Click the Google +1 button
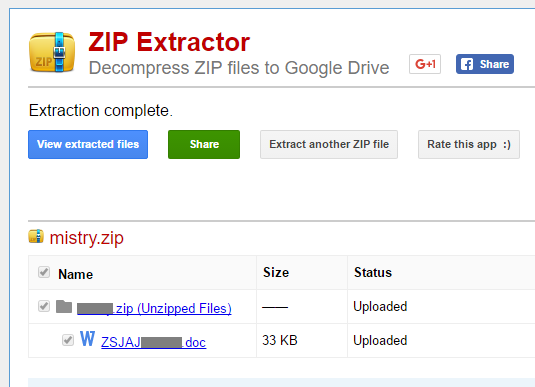 pyautogui.click(x=425, y=64)
